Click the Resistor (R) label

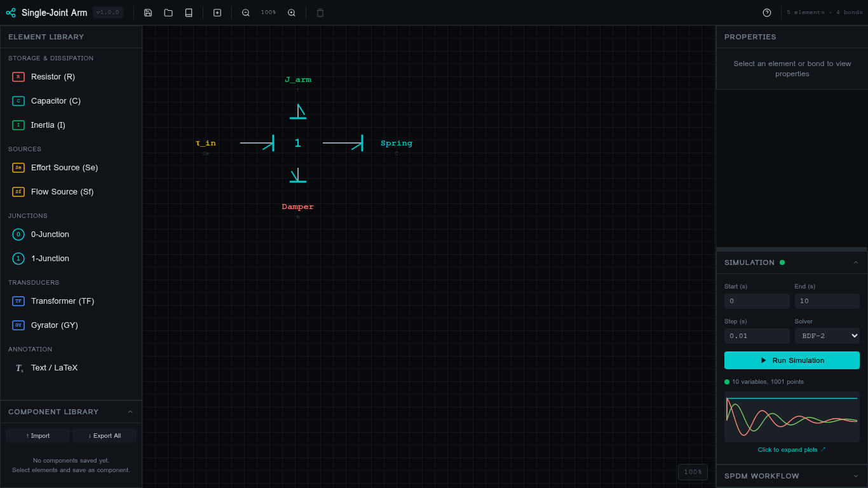point(53,77)
